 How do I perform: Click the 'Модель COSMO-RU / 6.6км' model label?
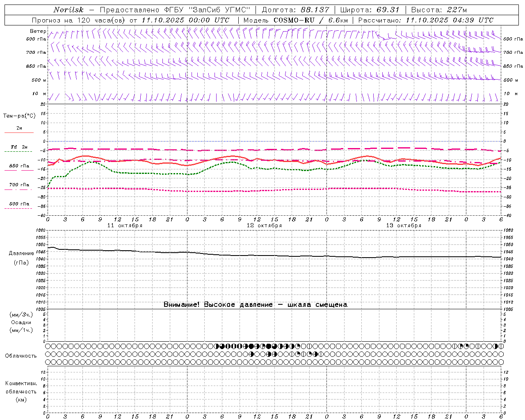[295, 20]
